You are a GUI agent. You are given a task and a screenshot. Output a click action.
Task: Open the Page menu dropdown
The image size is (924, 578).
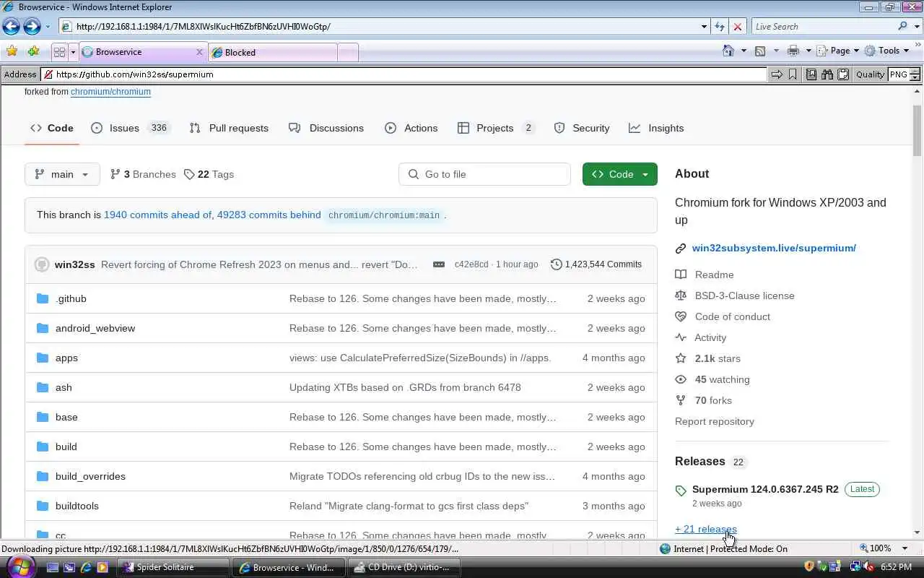click(x=838, y=51)
